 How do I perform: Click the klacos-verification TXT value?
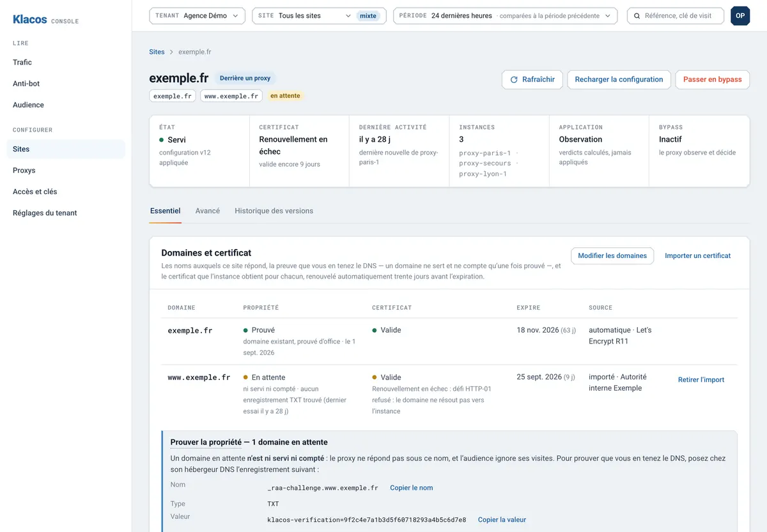click(x=367, y=520)
